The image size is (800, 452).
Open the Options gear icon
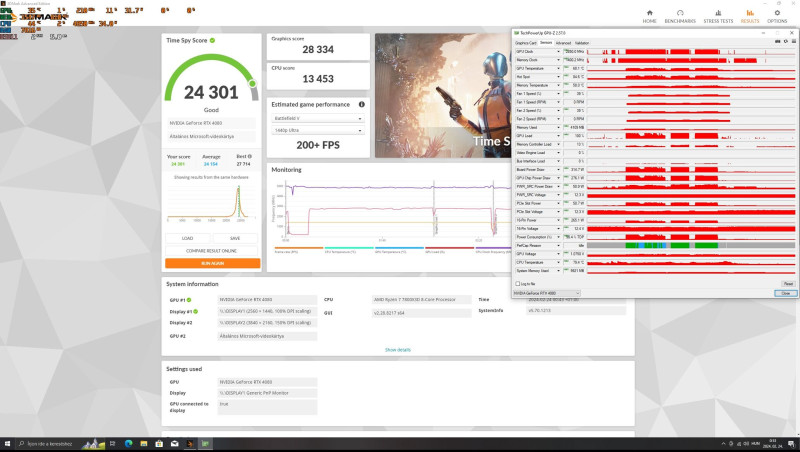click(777, 13)
